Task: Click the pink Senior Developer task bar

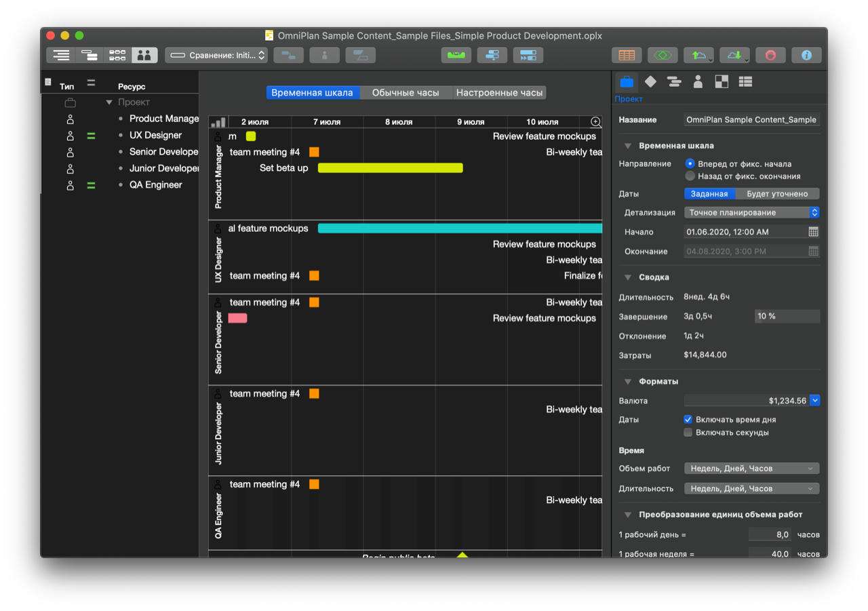Action: coord(237,318)
